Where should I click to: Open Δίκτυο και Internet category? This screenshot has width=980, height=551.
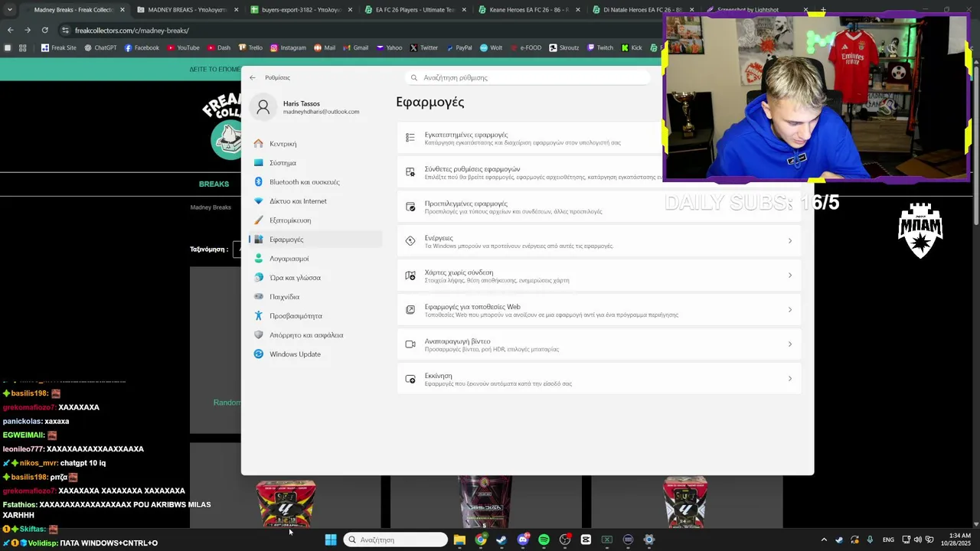point(315,201)
